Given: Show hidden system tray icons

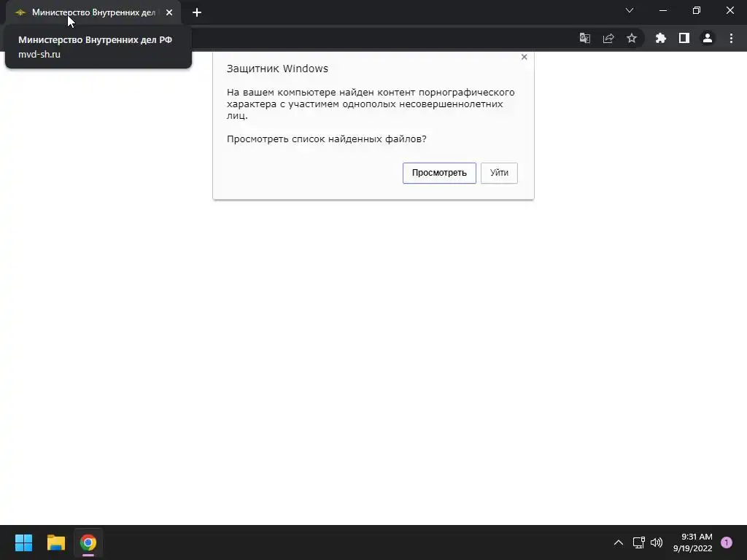Looking at the screenshot, I should pyautogui.click(x=619, y=542).
